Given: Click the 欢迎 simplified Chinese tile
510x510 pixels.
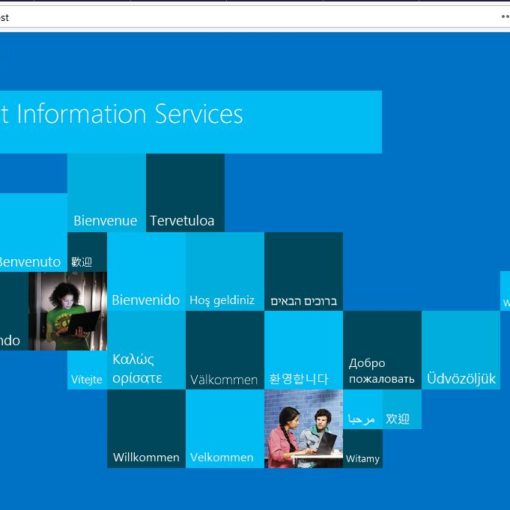Looking at the screenshot, I should [x=402, y=409].
